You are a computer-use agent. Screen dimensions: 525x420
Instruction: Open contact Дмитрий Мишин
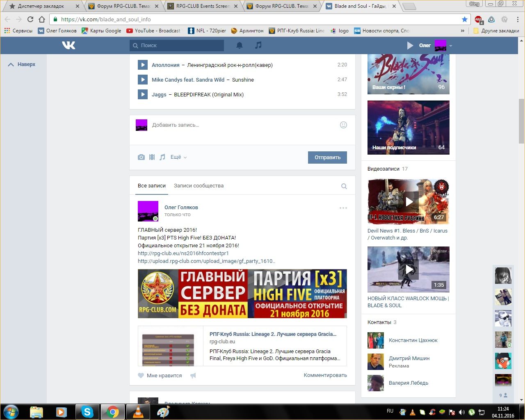pos(409,358)
